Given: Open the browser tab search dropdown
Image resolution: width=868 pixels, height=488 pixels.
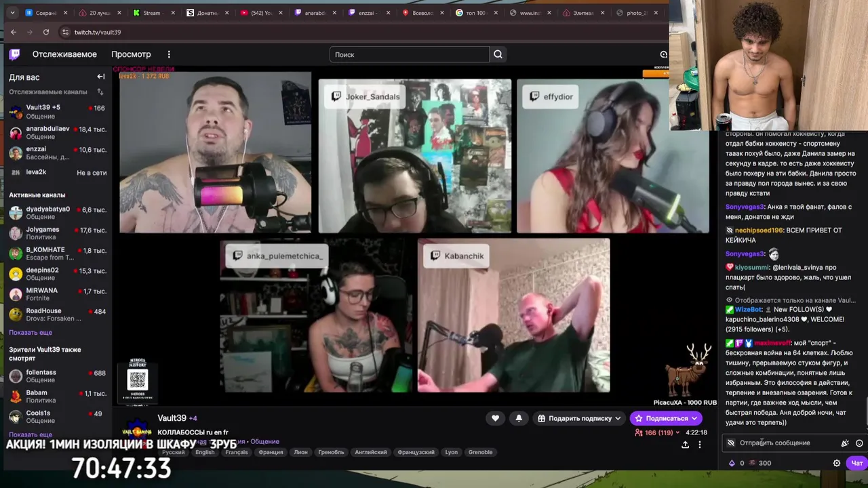Looking at the screenshot, I should coord(13,13).
